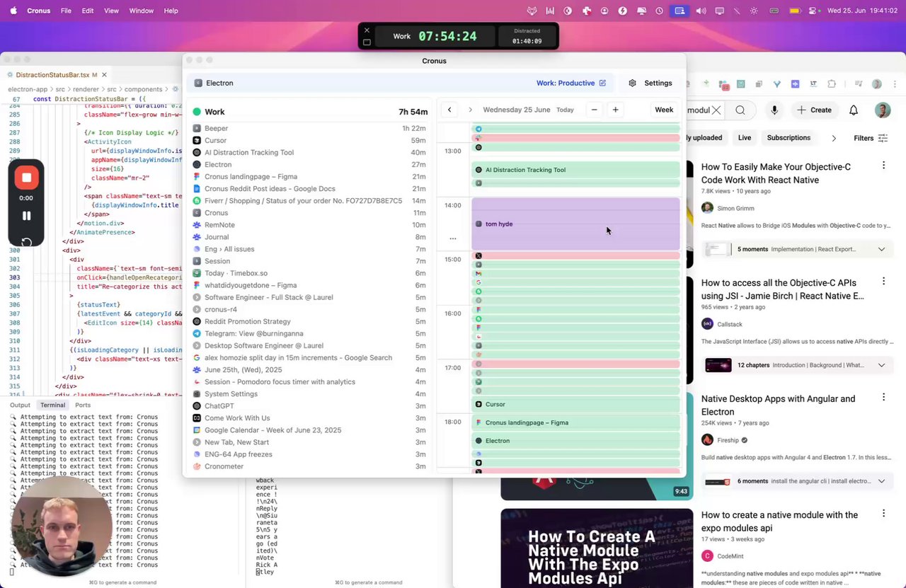The height and width of the screenshot is (588, 906).
Task: Select RemNote row in activity list
Action: [x=310, y=224]
